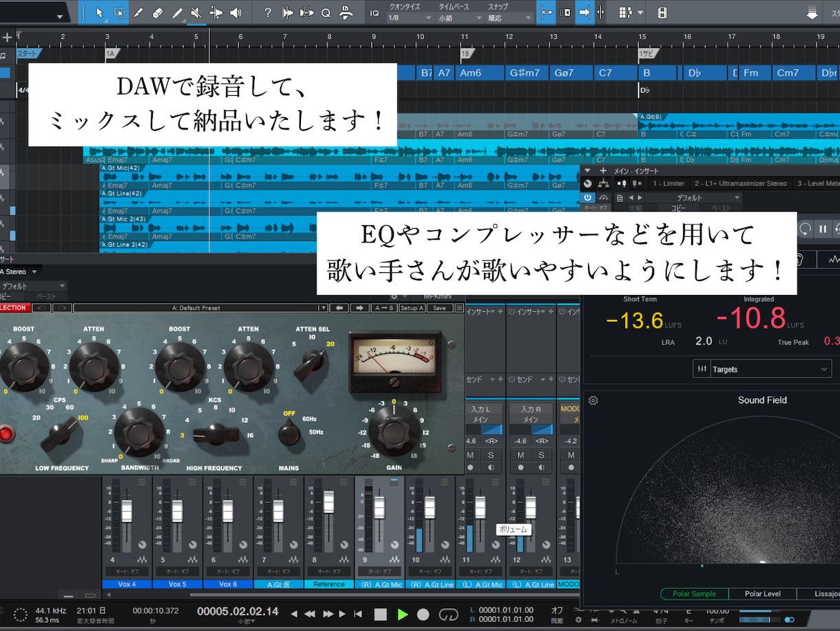Add a track with the plus icon
The image size is (840, 631).
pos(7,37)
